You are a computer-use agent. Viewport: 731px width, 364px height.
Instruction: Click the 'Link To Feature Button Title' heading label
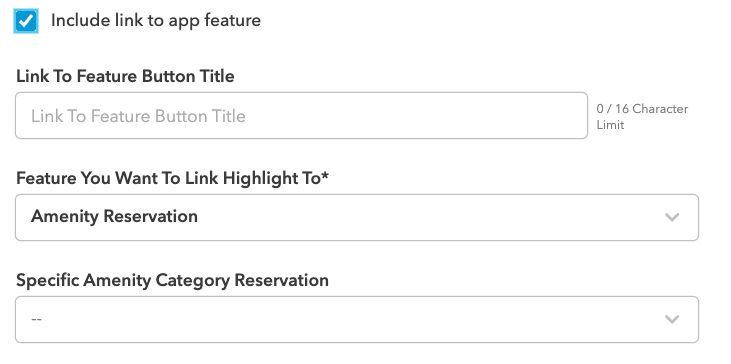coord(125,76)
